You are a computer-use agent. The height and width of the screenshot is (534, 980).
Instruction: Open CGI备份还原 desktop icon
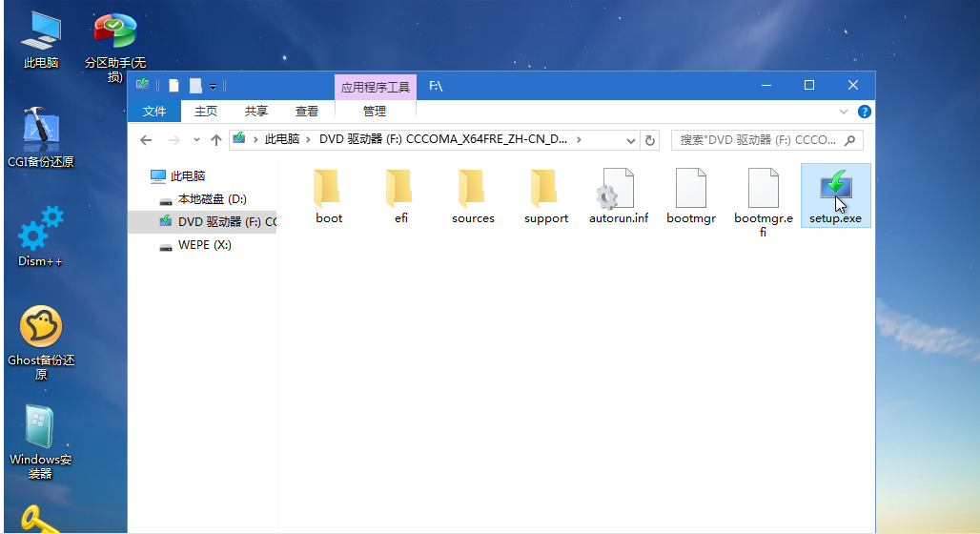click(x=40, y=134)
